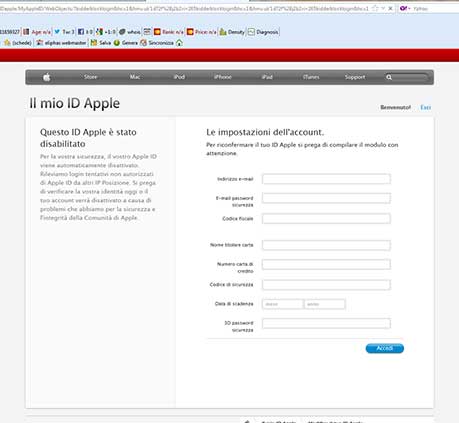The image size is (459, 423).
Task: Click the "Il mio ID Apple" heading
Action: pos(75,103)
